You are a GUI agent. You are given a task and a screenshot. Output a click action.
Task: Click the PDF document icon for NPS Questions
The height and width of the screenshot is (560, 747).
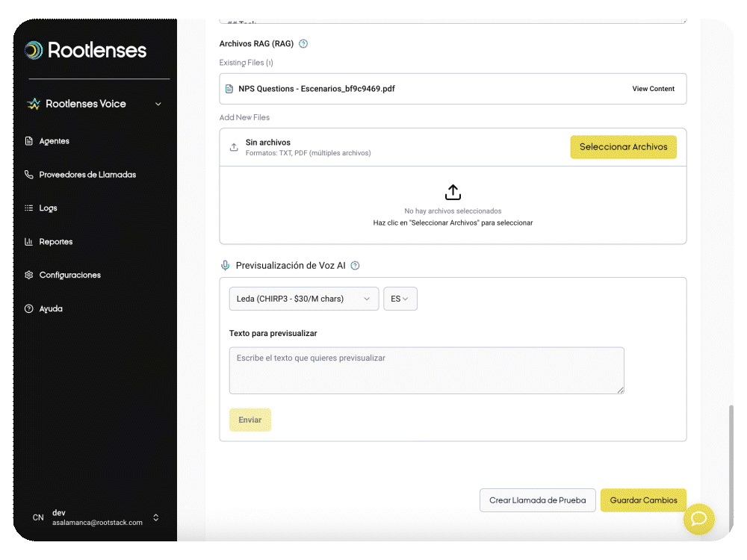229,89
